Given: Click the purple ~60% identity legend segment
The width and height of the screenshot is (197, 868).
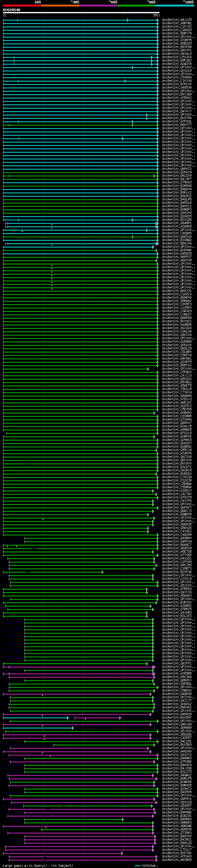Looking at the screenshot, I should 98,6.
